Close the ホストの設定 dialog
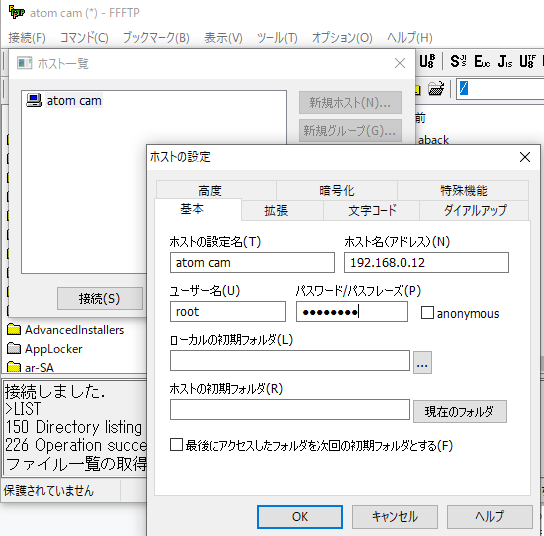This screenshot has height=536, width=544. tap(525, 157)
